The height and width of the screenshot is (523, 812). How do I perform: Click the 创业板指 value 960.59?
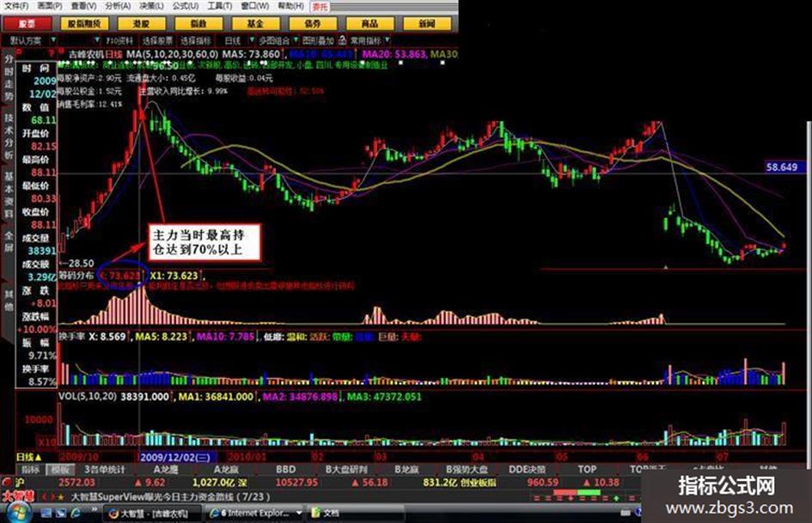click(543, 483)
